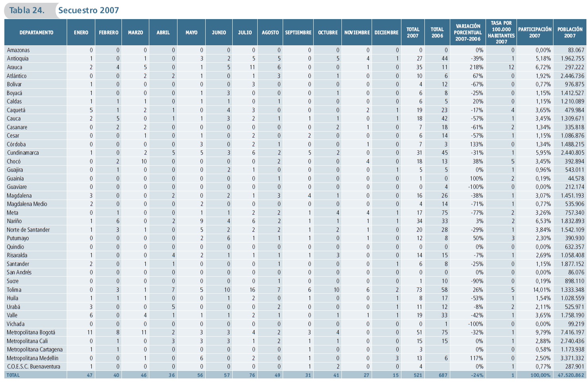Viewport: 588px width, 382px height.
Task: Click the "Tabla 24." title label
Action: (x=27, y=10)
